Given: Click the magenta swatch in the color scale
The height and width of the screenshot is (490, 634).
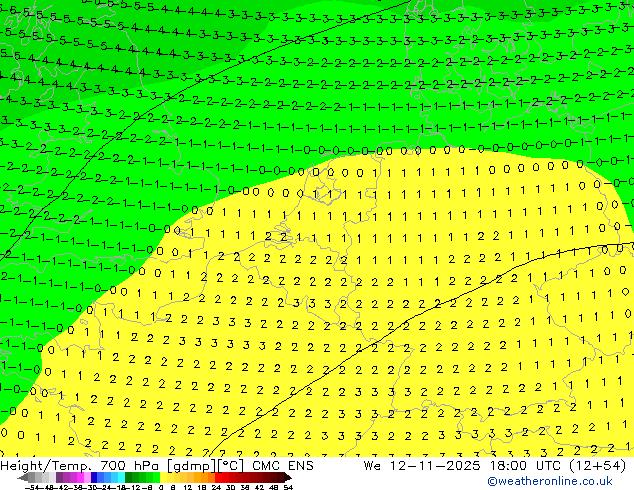Looking at the screenshot, I should point(80,477).
